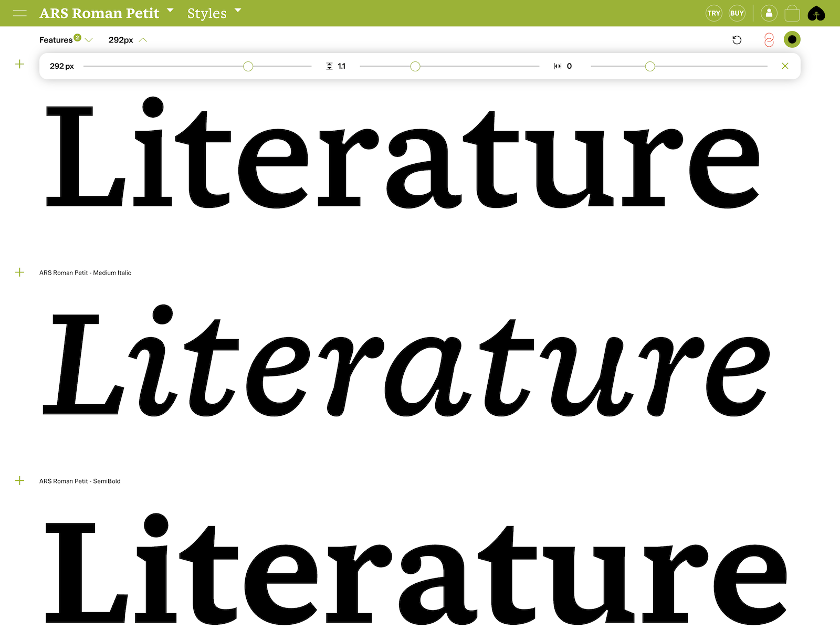Click the plus icon beside SemiBold
The height and width of the screenshot is (630, 840).
click(x=20, y=480)
